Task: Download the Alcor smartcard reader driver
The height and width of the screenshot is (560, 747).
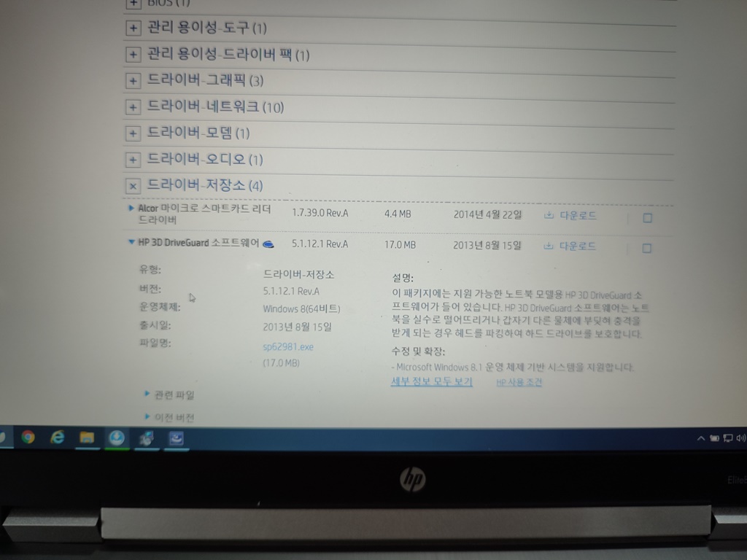Action: coord(578,215)
